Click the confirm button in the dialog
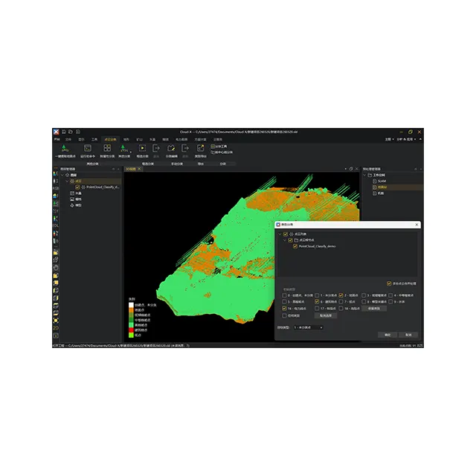Viewport: 476px width, 476px height. click(x=387, y=335)
